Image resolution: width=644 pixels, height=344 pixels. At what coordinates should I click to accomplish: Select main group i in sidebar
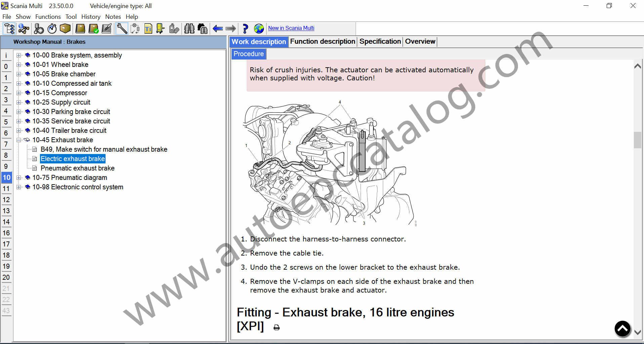tap(6, 55)
